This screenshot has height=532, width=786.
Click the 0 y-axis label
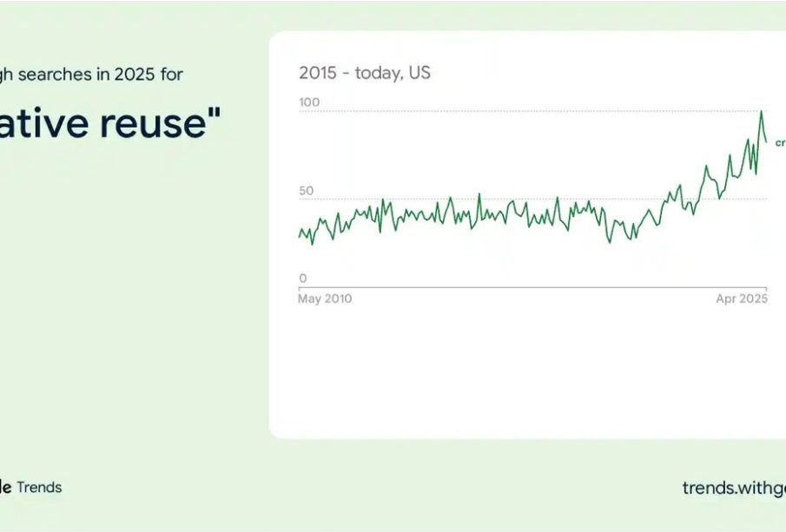[x=302, y=278]
